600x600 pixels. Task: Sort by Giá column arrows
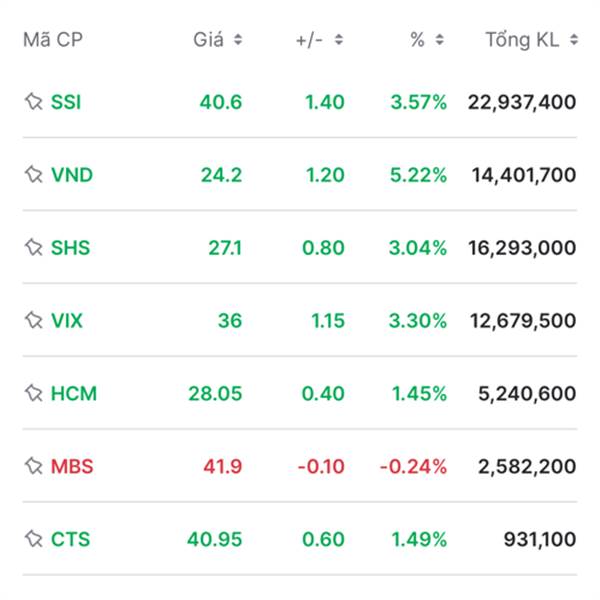[x=238, y=39]
